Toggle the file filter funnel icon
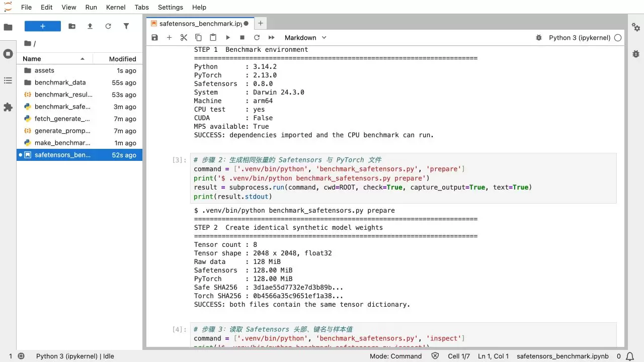The width and height of the screenshot is (644, 362). pos(126,26)
